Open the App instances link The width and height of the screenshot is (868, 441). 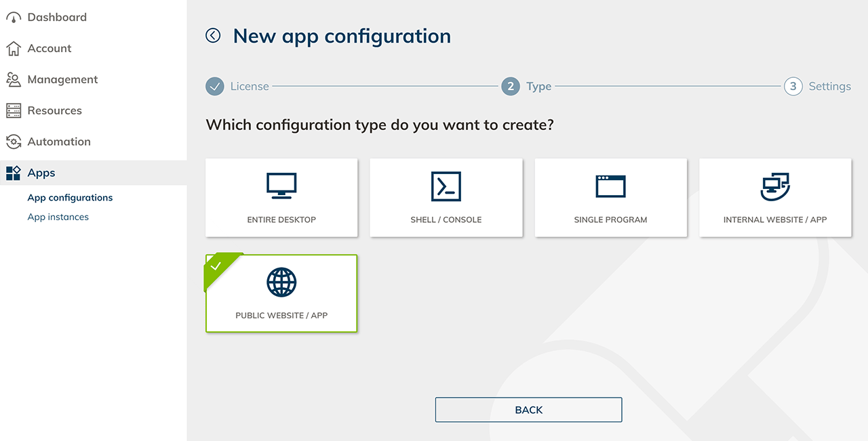click(58, 217)
